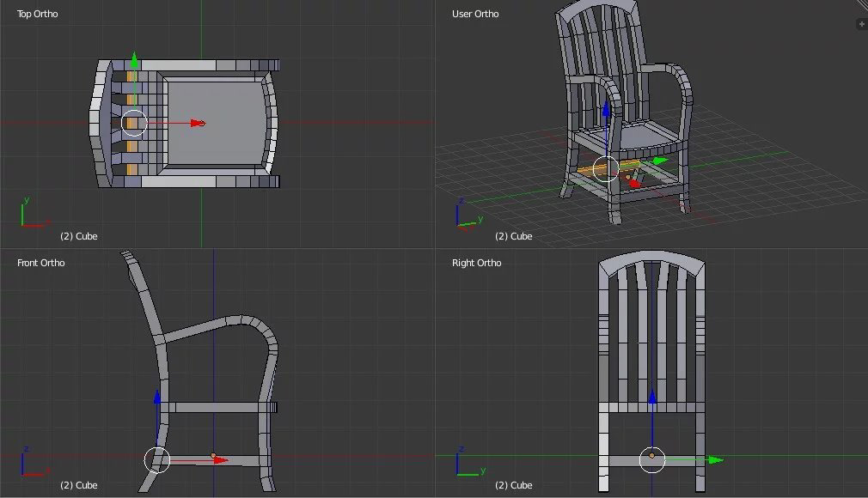This screenshot has height=498, width=868.
Task: Click the red X-axis arrow in User Ortho view
Action: click(x=634, y=182)
